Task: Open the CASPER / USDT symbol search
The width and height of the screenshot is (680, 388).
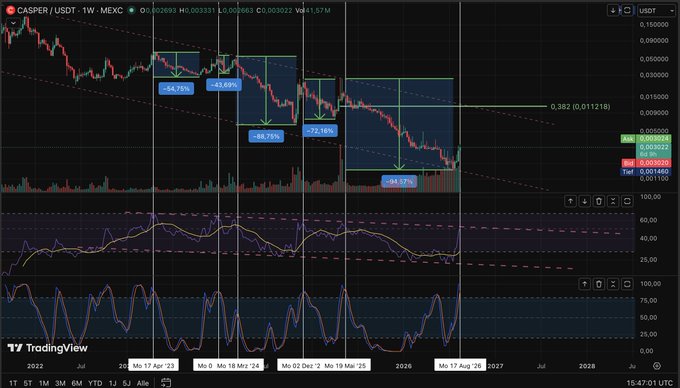Action: click(70, 10)
